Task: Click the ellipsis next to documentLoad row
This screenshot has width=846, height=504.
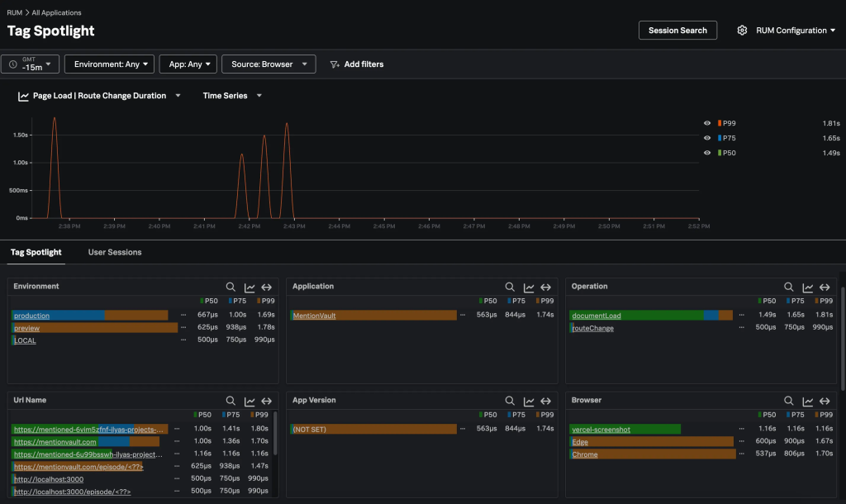Action: pos(742,316)
